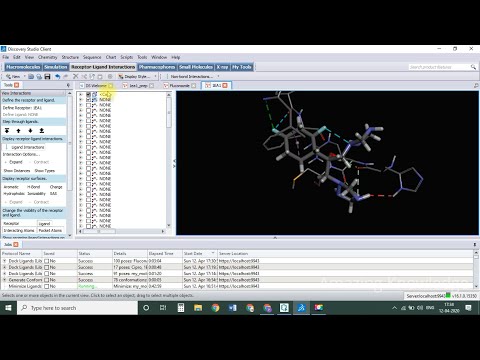Open Calculator from the taskbar
This screenshot has width=480, height=360.
(181, 308)
